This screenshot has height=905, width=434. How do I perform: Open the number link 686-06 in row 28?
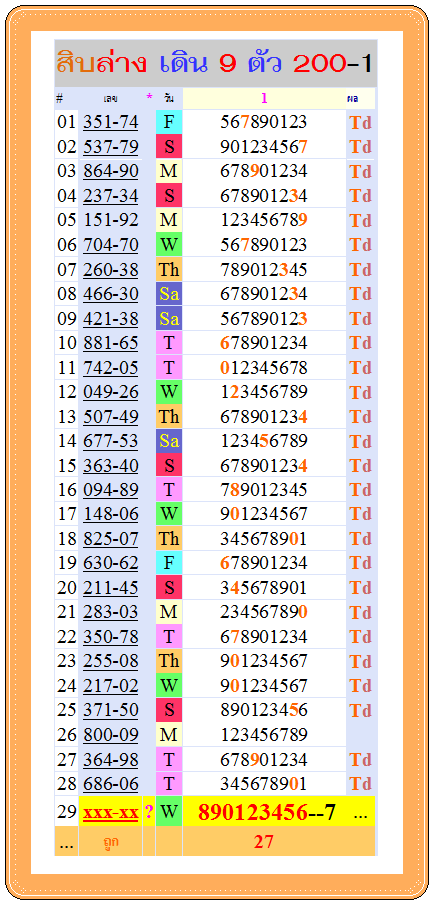click(111, 783)
